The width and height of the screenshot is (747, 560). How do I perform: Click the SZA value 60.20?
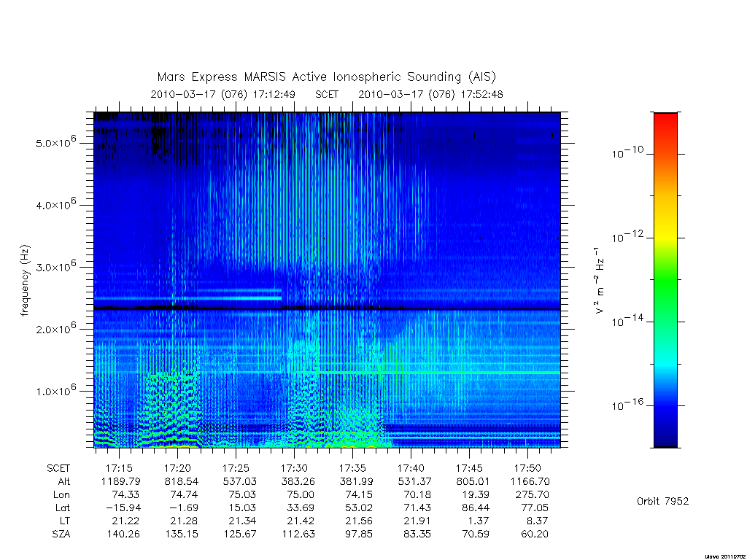point(535,534)
